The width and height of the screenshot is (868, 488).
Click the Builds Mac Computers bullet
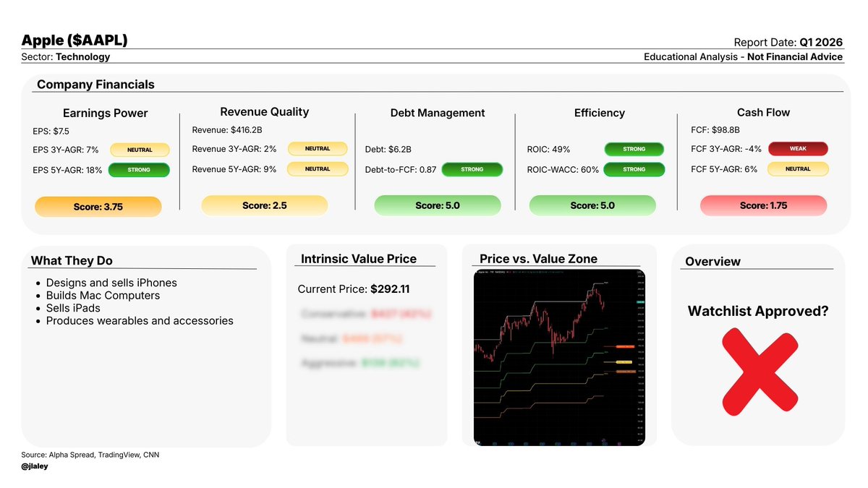(103, 295)
